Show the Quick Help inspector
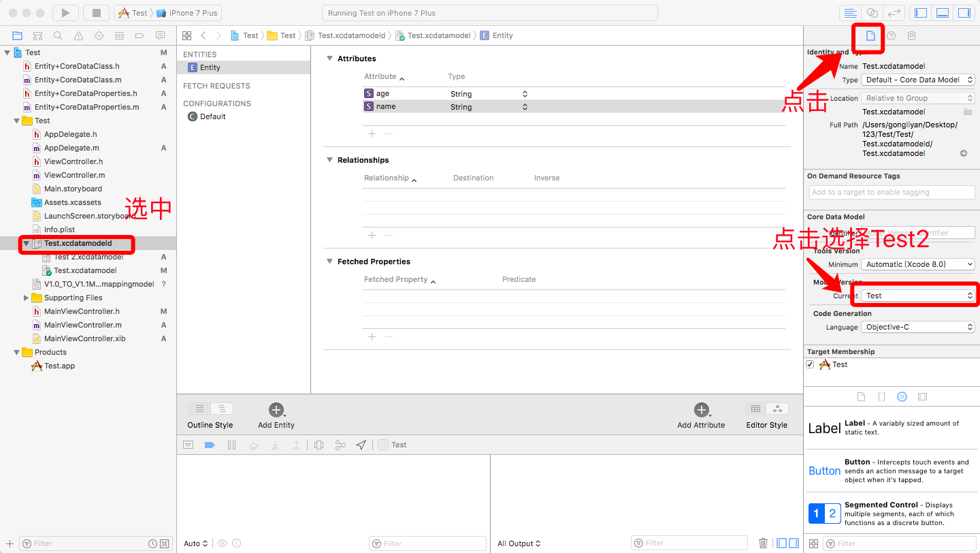Screen dimensions: 980x553 click(891, 35)
